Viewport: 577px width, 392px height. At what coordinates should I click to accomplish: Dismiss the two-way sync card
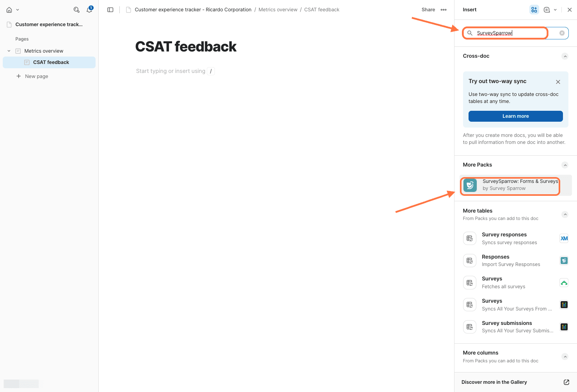point(558,82)
